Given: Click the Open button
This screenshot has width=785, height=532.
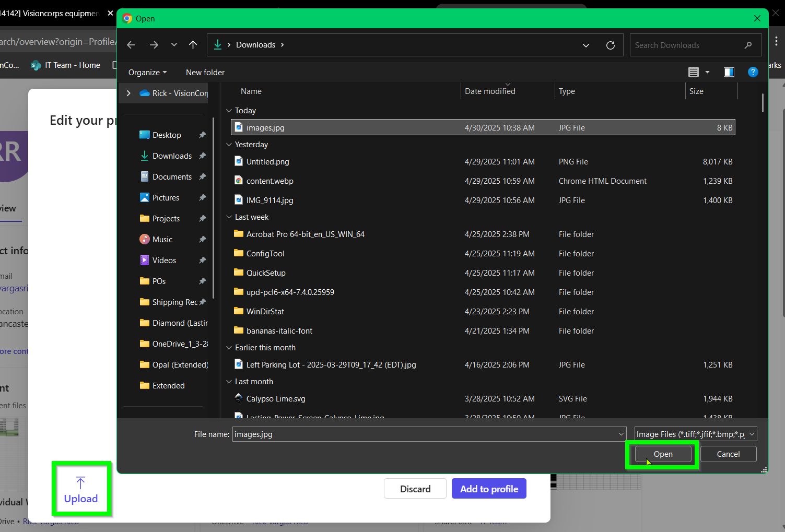Looking at the screenshot, I should pyautogui.click(x=662, y=454).
